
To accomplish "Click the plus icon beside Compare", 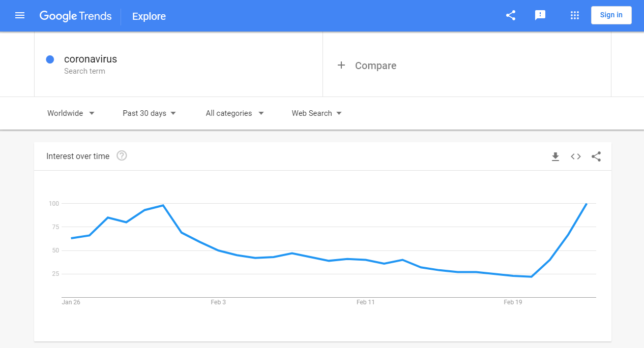I will [x=341, y=65].
